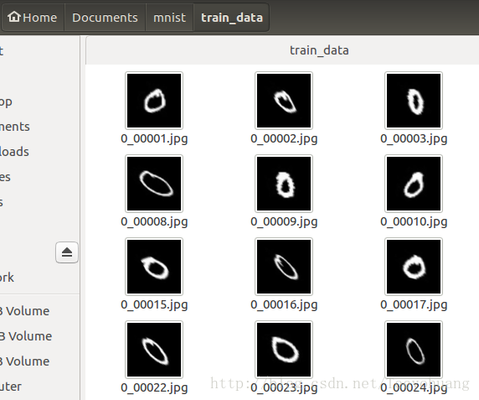Choose the 0_00017.jpg thumbnail

pos(414,266)
